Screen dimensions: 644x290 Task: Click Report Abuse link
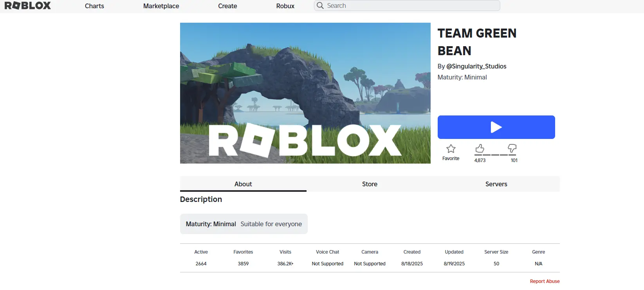pyautogui.click(x=545, y=281)
